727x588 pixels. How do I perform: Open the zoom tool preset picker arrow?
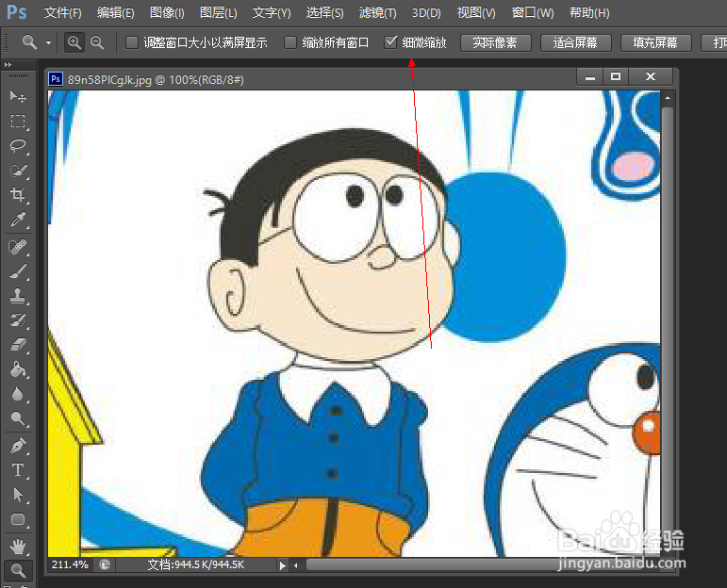click(49, 42)
